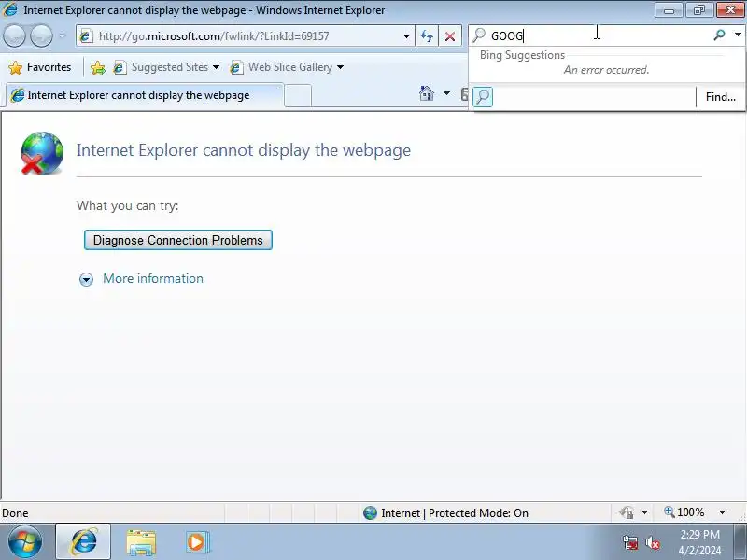Open the security status dropdown arrow
The height and width of the screenshot is (560, 747).
644,512
